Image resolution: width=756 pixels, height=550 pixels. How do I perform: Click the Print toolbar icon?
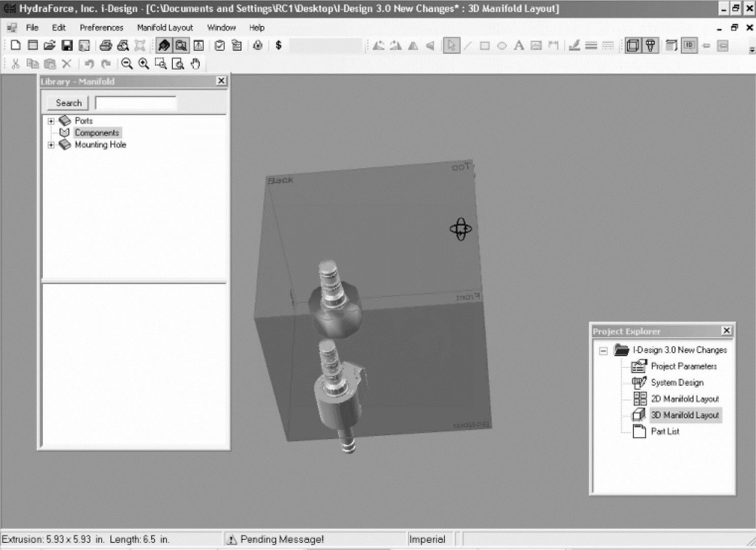[106, 45]
